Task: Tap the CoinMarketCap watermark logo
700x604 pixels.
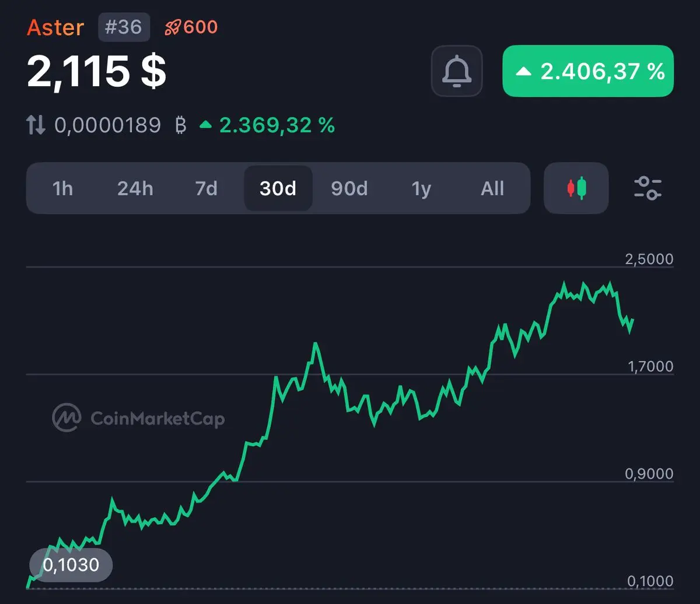Action: (65, 417)
